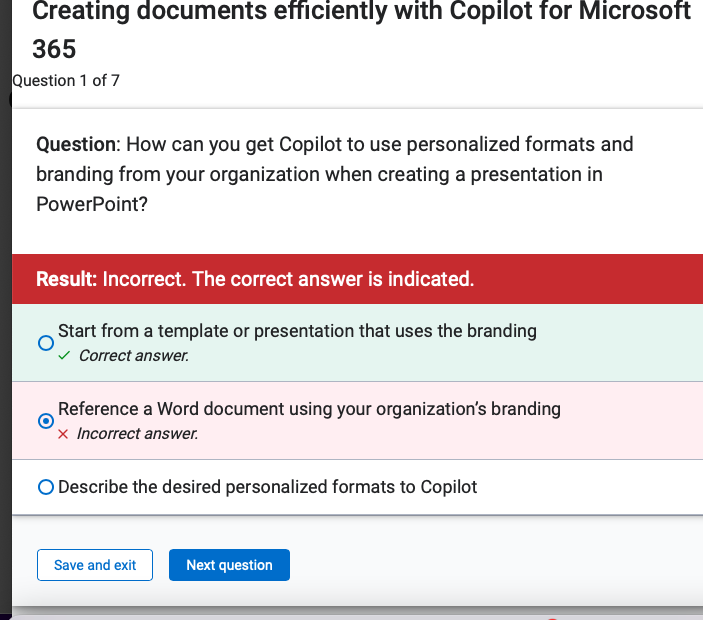Viewport: 703px width, 620px height.
Task: Click the green checkmark beside Correct answer
Action: click(x=64, y=356)
